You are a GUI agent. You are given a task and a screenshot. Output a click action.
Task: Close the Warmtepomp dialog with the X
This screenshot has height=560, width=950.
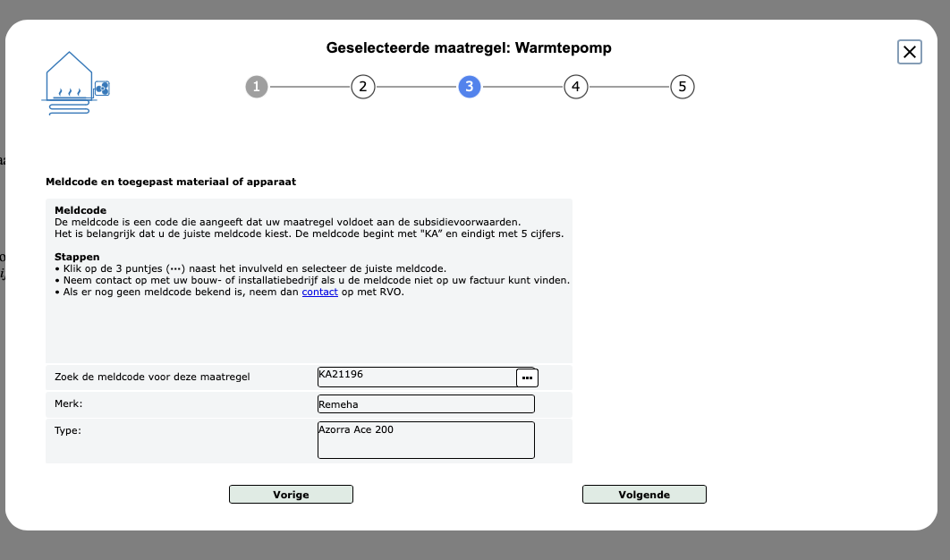pyautogui.click(x=909, y=53)
